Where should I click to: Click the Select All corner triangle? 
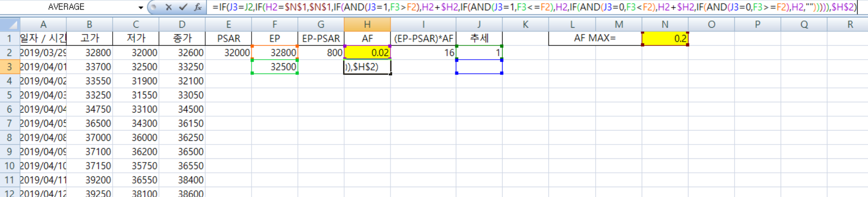10,24
